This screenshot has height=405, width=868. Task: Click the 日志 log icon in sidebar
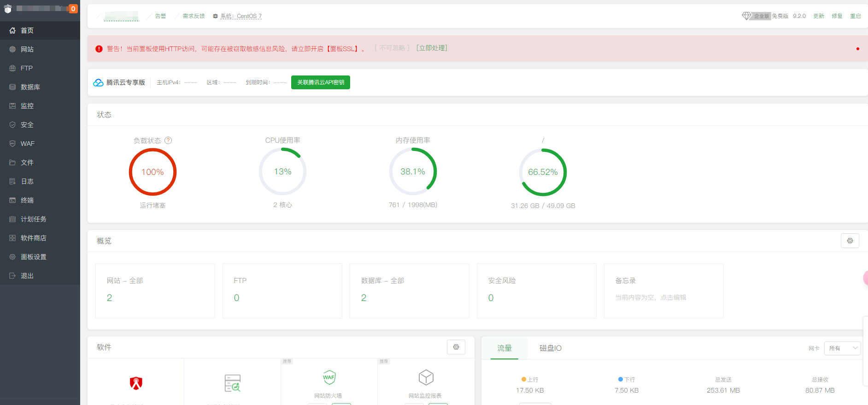coord(12,181)
